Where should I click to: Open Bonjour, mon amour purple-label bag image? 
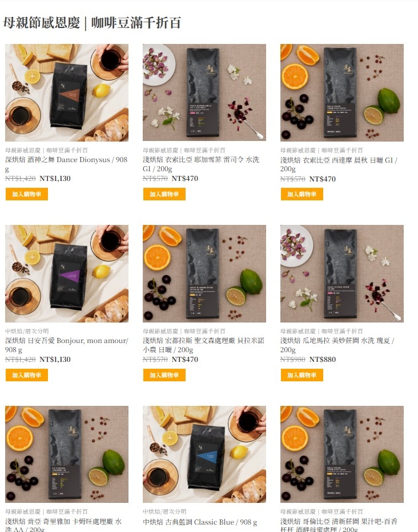tap(67, 273)
